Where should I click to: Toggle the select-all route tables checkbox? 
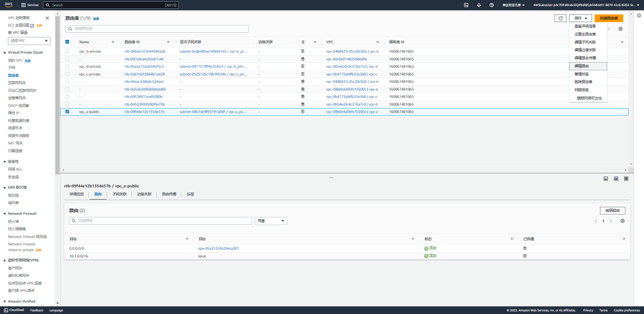point(67,42)
